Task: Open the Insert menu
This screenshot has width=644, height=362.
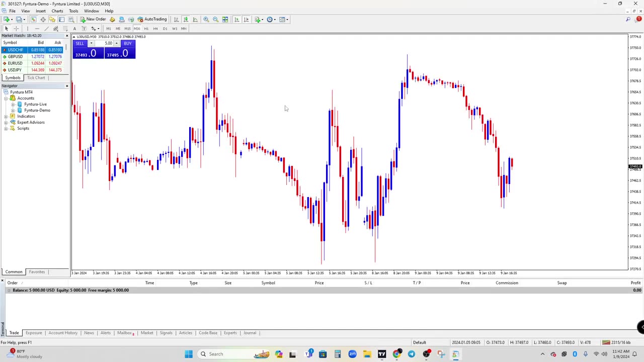Action: coord(41,11)
